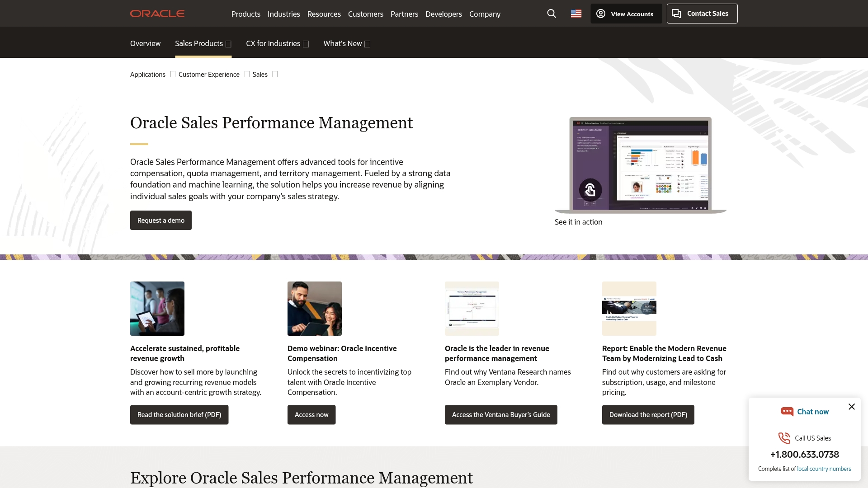Expand the Sales Products dropdown

[203, 43]
